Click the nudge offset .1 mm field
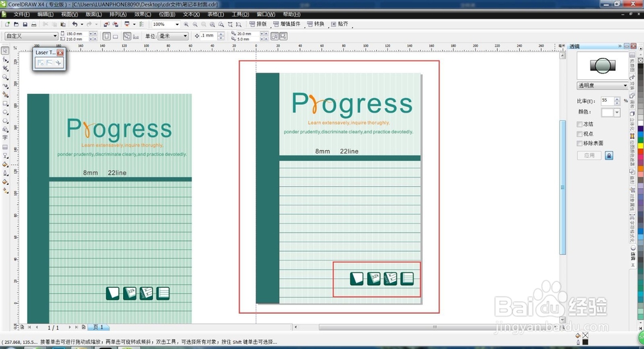 (209, 36)
